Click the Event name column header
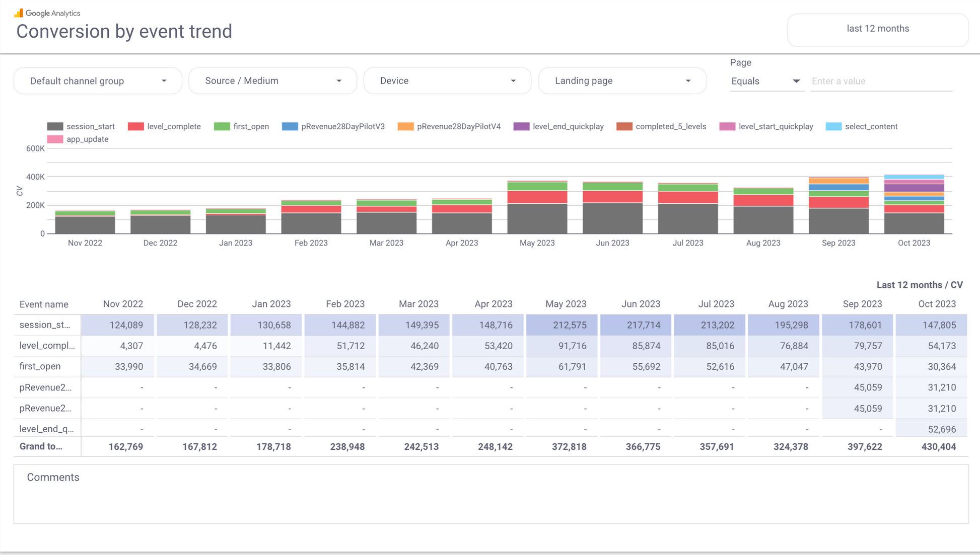The image size is (980, 555). [44, 304]
